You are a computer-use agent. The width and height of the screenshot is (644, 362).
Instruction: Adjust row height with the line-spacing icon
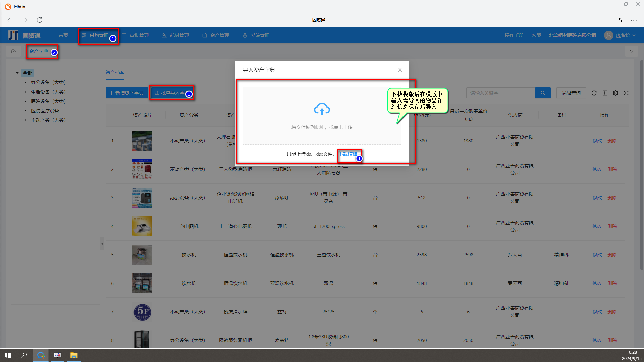pos(605,93)
